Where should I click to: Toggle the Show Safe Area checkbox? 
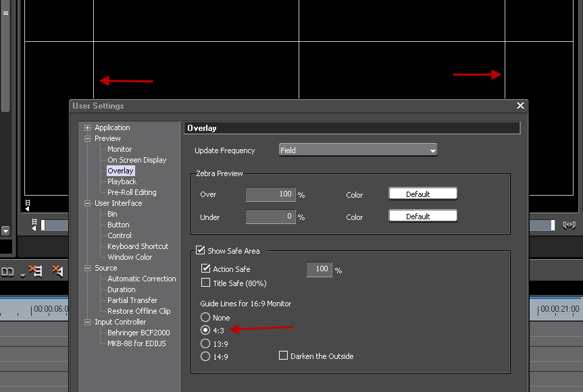pyautogui.click(x=201, y=251)
